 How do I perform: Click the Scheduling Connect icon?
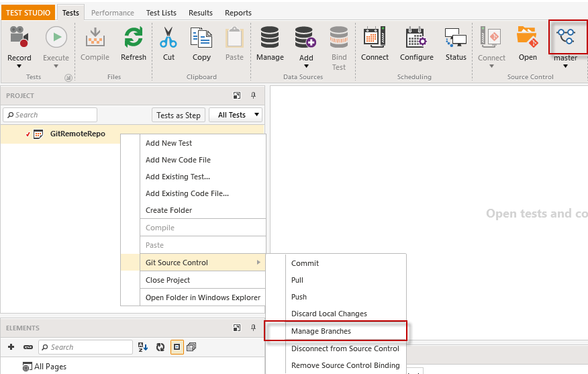(x=375, y=37)
